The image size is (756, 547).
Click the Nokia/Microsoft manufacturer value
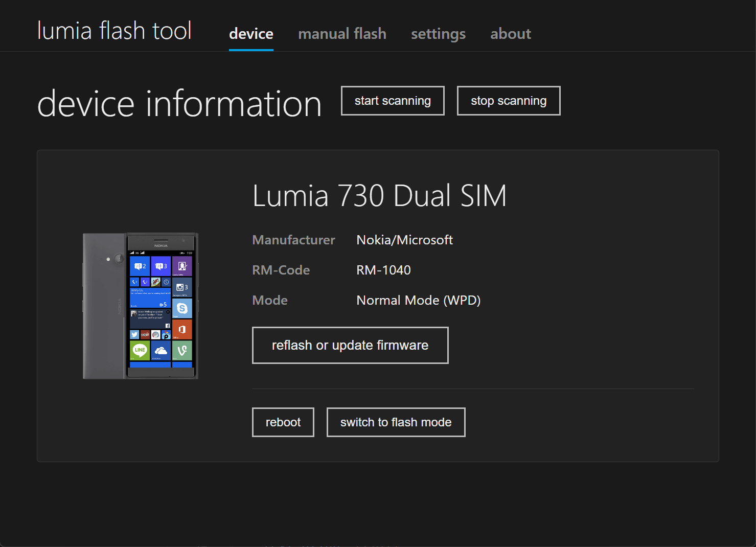(x=404, y=240)
